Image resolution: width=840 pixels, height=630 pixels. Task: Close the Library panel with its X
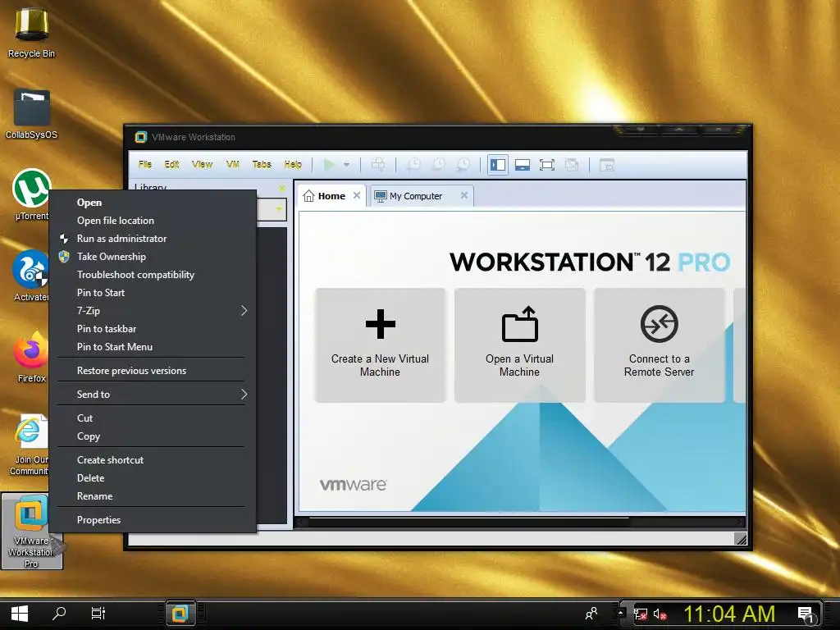282,188
